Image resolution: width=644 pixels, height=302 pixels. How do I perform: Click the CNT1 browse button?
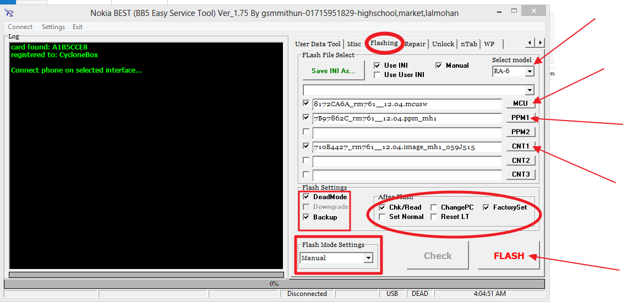click(520, 146)
